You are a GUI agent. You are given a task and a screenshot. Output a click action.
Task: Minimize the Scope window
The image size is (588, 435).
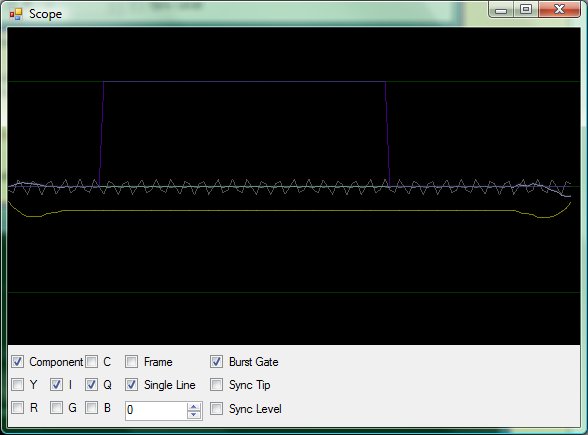[501, 10]
